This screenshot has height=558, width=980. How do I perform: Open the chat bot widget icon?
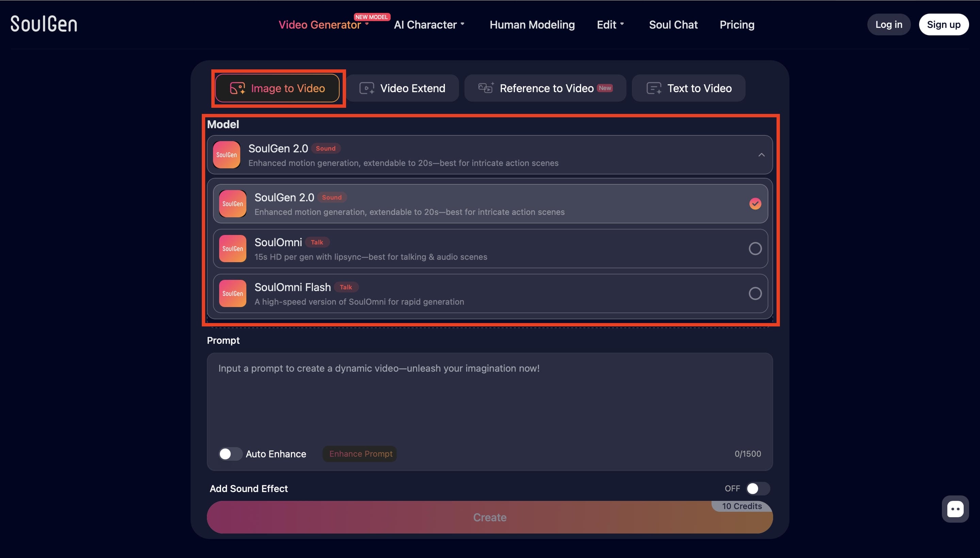point(955,509)
